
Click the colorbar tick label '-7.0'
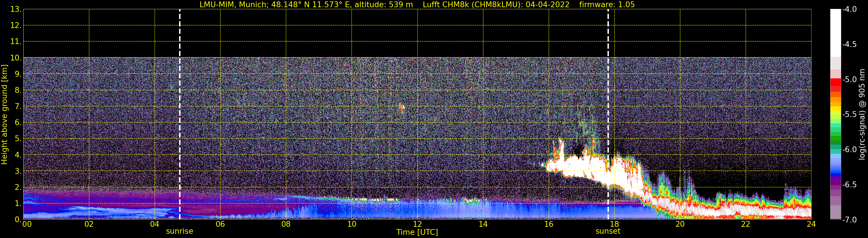tap(849, 220)
